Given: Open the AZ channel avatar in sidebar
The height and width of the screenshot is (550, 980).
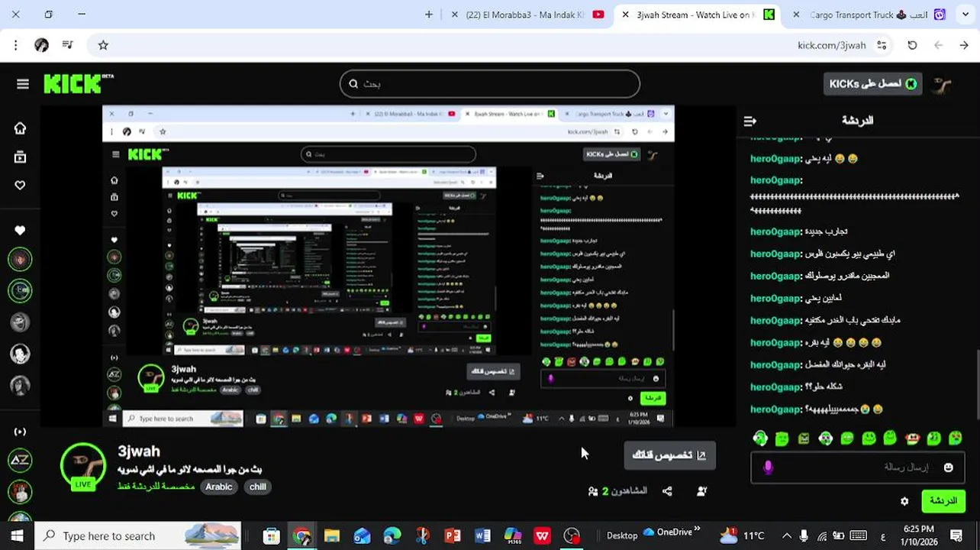Looking at the screenshot, I should pyautogui.click(x=20, y=460).
